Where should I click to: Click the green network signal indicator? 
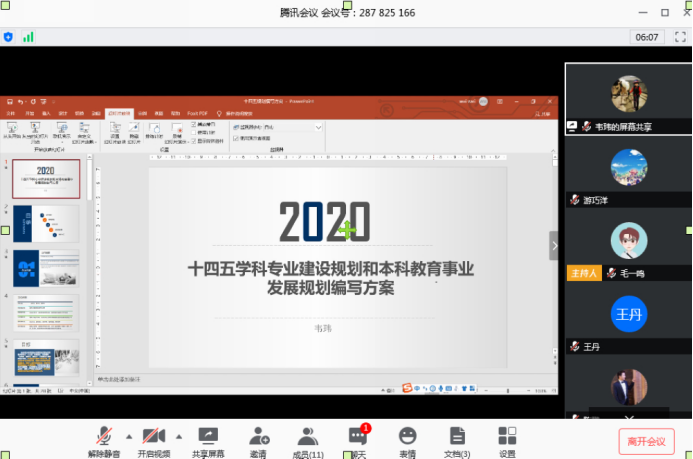(28, 37)
